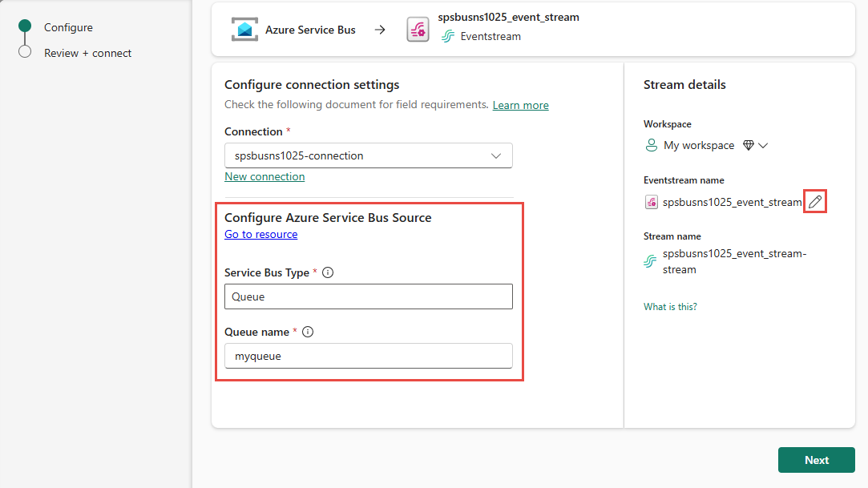Expand the workspace chevron in Stream details
The image size is (868, 488).
pos(762,145)
